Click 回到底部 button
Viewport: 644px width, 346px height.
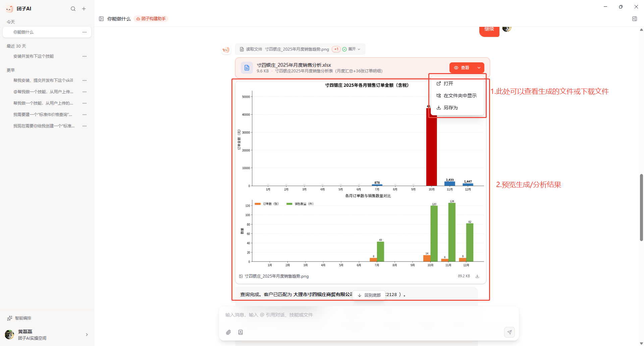369,295
